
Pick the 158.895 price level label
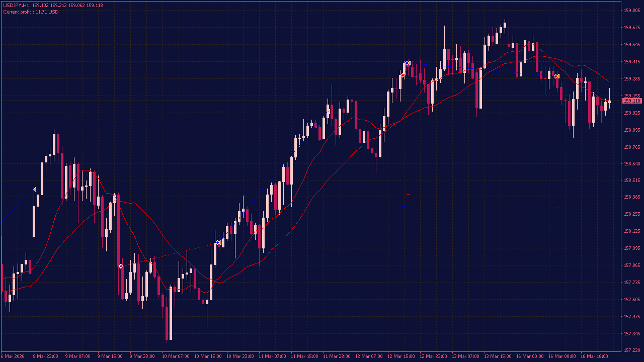[632, 130]
